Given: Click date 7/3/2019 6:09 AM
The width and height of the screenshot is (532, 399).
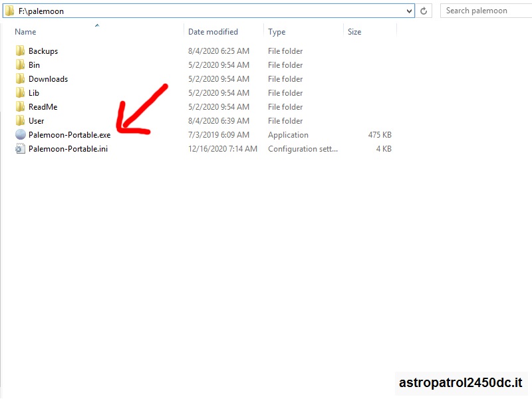Looking at the screenshot, I should [219, 135].
